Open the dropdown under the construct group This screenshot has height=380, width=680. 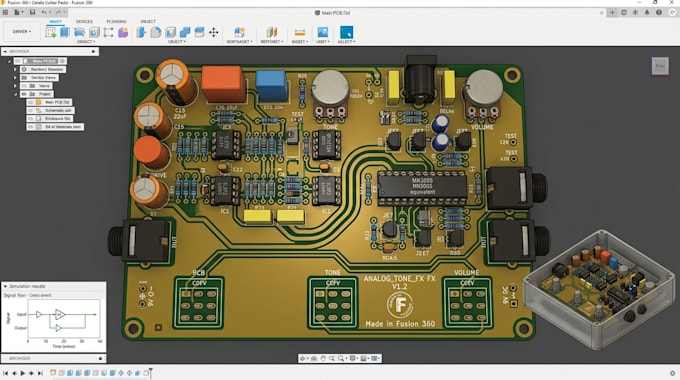(x=272, y=42)
